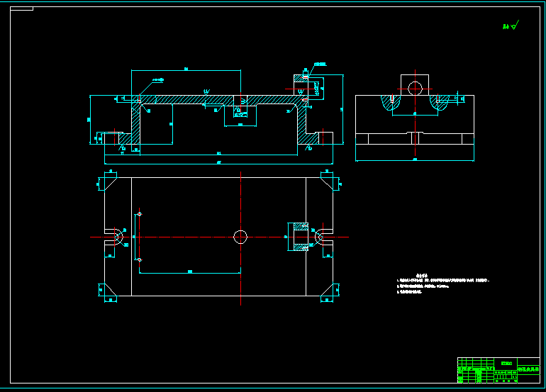Select the first line of the technical notes

click(443, 280)
